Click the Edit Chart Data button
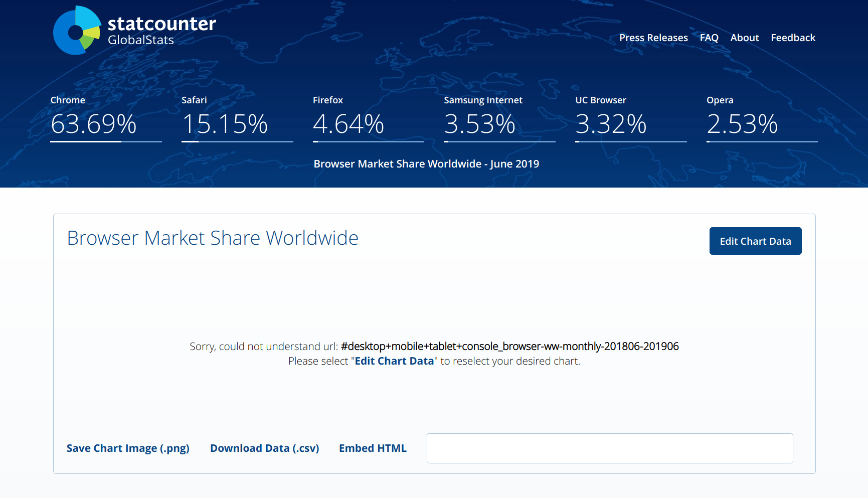Viewport: 868px width, 498px height. (755, 241)
